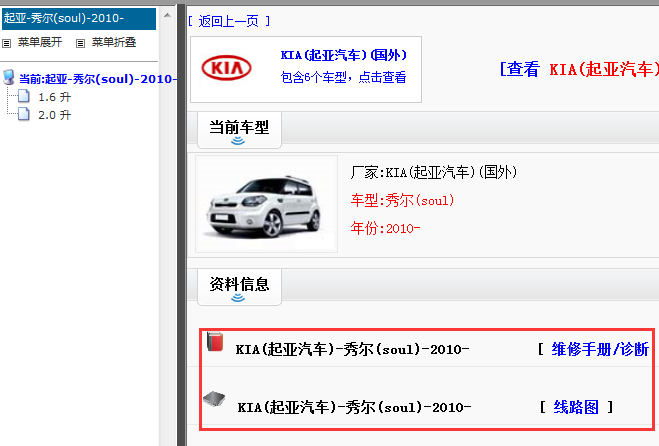Open the 1.6 升 tree node

55,97
